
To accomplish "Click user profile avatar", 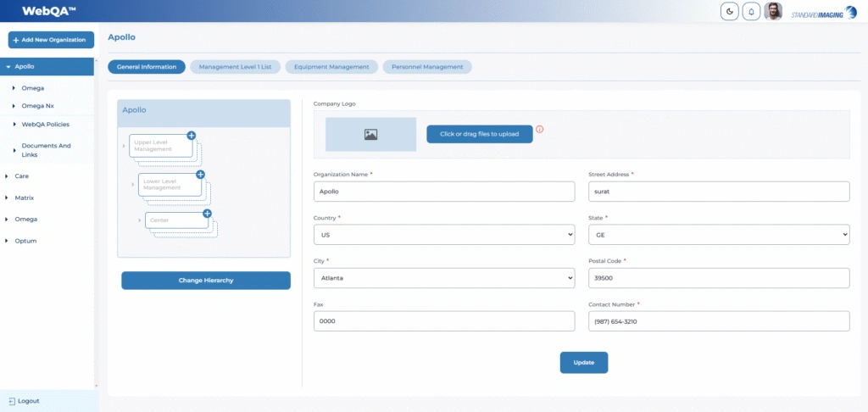I will (773, 11).
